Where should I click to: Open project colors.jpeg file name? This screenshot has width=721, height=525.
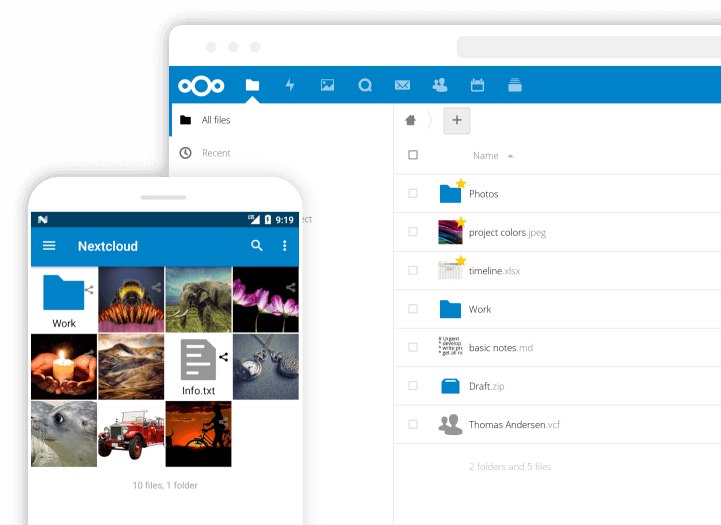click(507, 233)
